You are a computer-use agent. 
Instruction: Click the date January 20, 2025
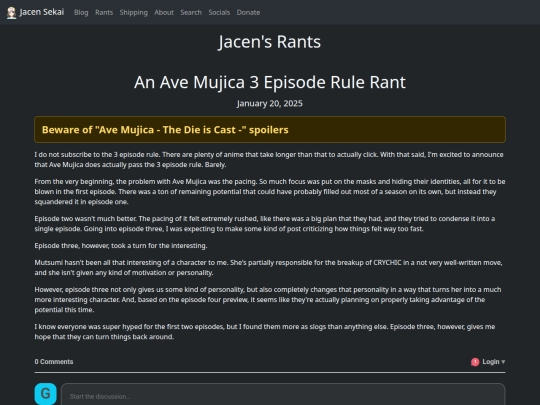(270, 104)
